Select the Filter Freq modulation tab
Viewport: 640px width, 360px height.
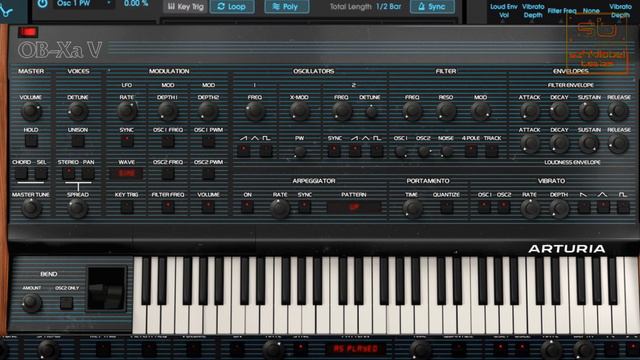coord(562,11)
